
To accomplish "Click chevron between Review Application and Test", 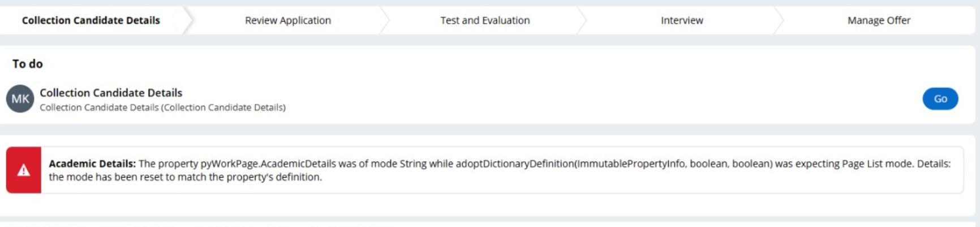I will pos(385,20).
